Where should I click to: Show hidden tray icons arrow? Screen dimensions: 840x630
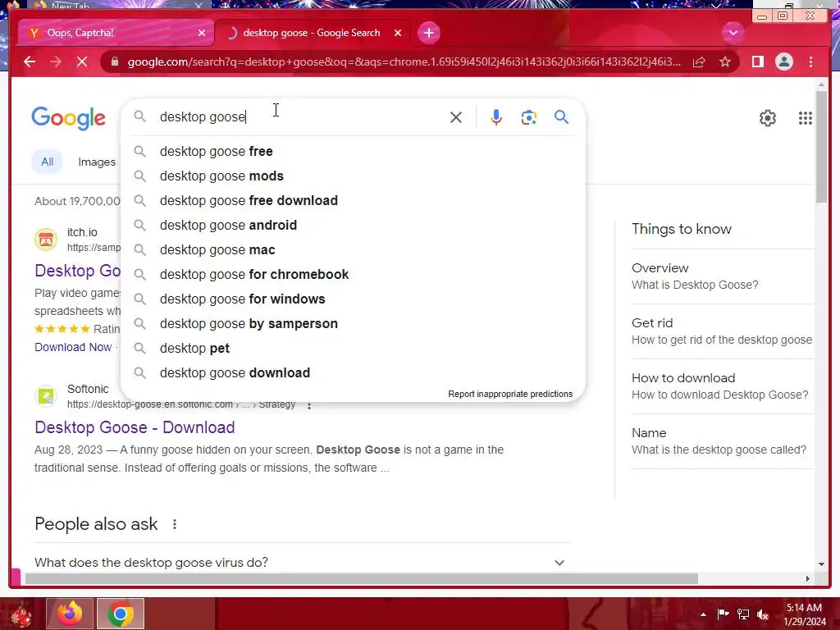tap(703, 614)
